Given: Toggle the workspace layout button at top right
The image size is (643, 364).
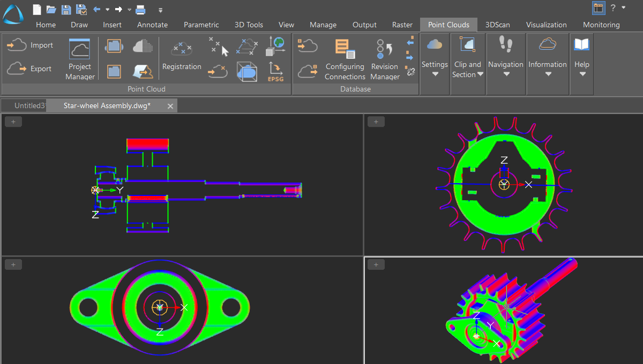Looking at the screenshot, I should [599, 8].
